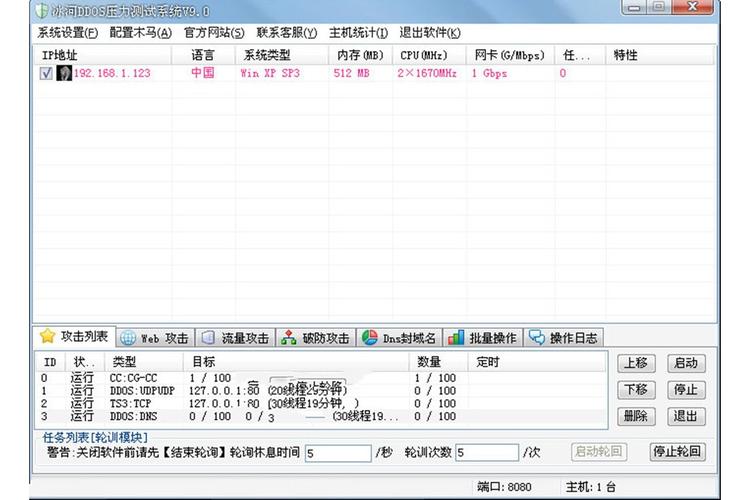Screen dimensions: 750x500
Task: Click the chat bubble icon on 操作日志 tab
Action: click(x=537, y=338)
